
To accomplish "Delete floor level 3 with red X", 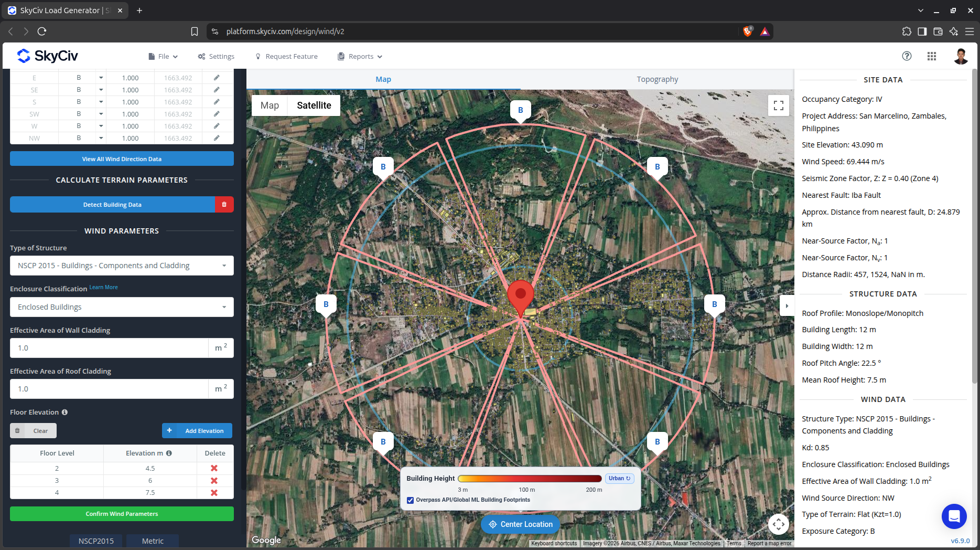I will 214,481.
